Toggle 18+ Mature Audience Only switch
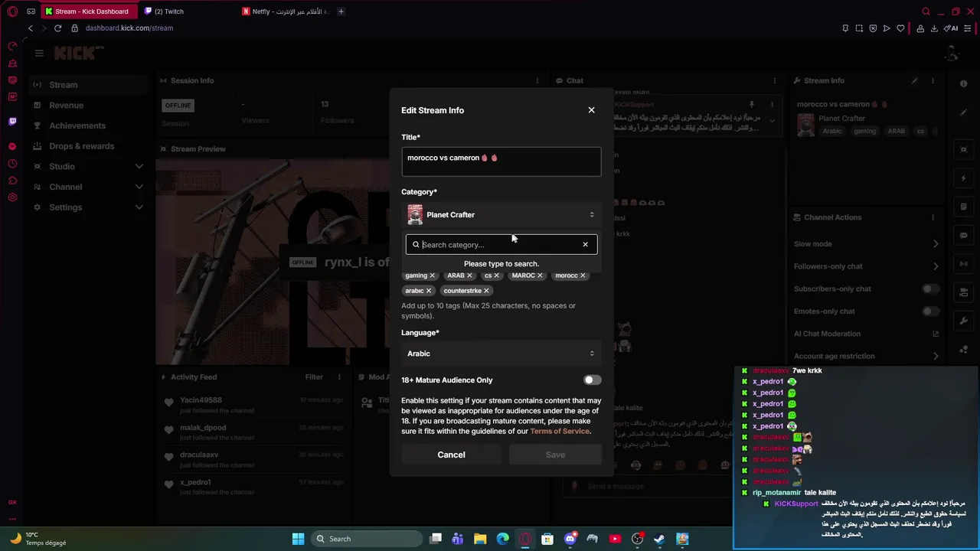 click(592, 380)
